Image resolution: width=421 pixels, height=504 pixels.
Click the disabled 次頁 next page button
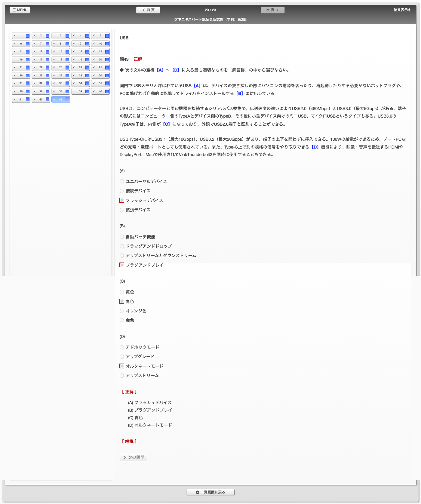point(272,10)
